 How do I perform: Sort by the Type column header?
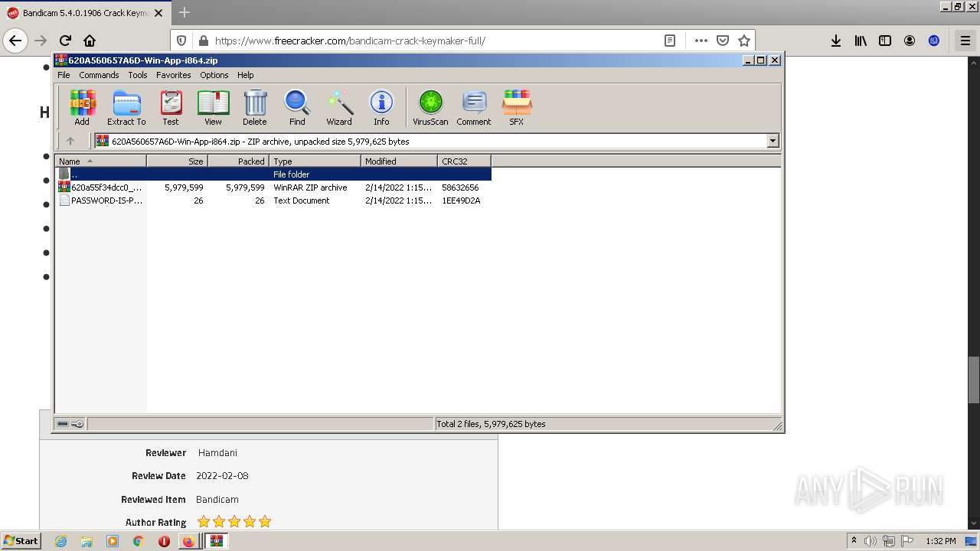pos(315,161)
